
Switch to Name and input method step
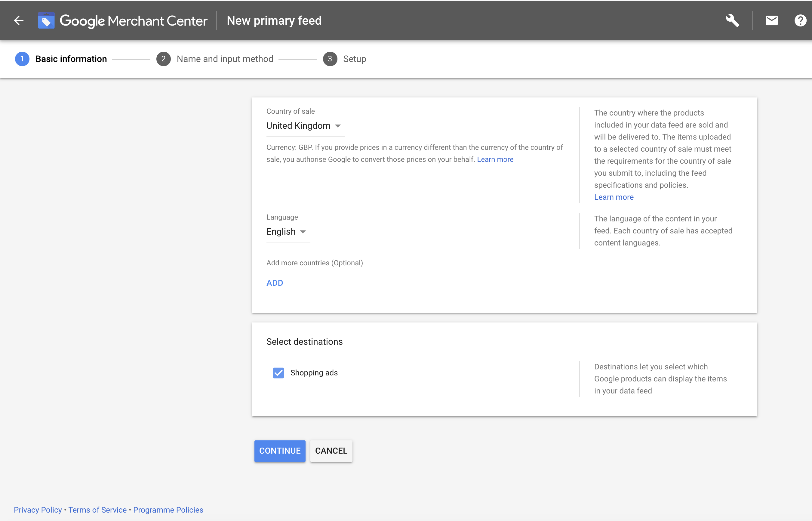225,59
